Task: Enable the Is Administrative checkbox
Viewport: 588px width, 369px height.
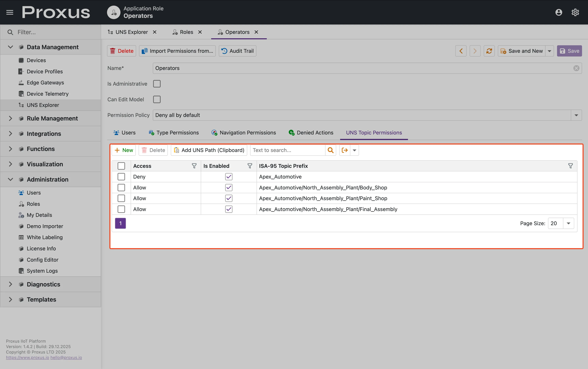Action: [157, 83]
